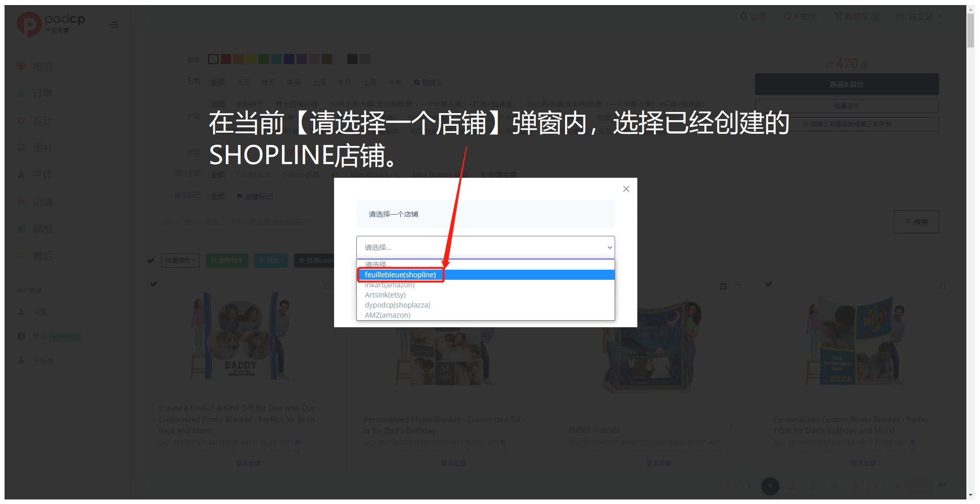
Task: Open the 导出 export dropdown
Action: pyautogui.click(x=271, y=261)
